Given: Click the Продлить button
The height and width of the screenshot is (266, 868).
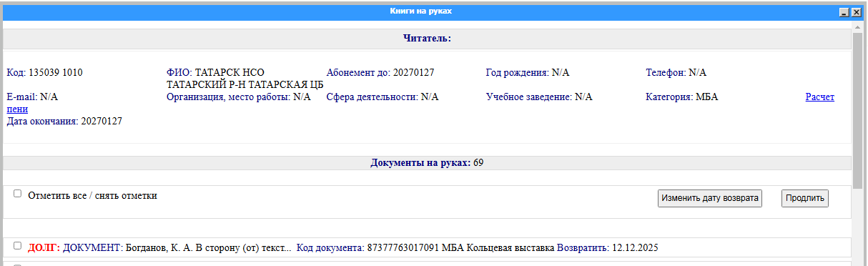Looking at the screenshot, I should pyautogui.click(x=805, y=198).
